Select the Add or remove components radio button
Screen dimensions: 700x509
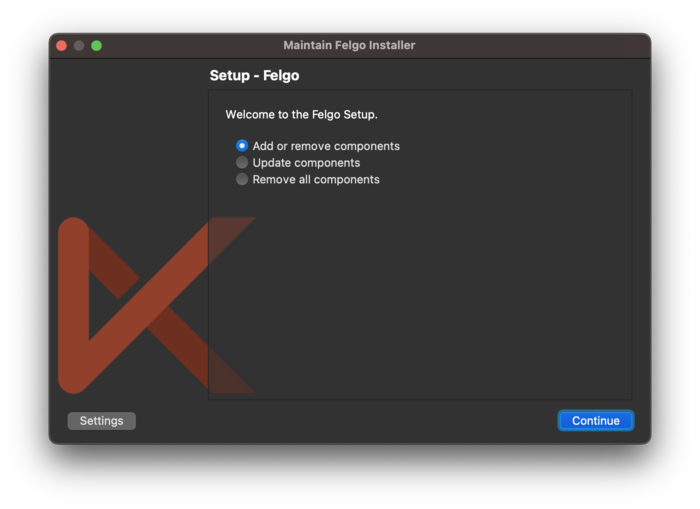tap(242, 146)
